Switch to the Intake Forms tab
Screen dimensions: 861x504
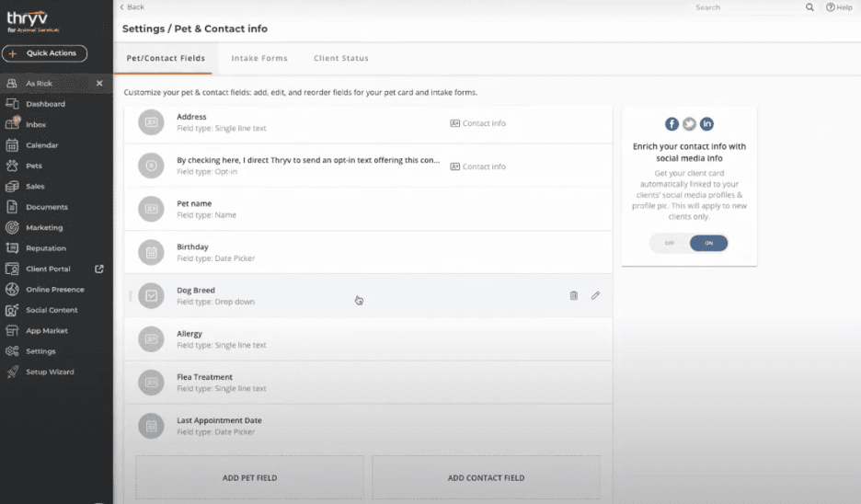coord(259,58)
